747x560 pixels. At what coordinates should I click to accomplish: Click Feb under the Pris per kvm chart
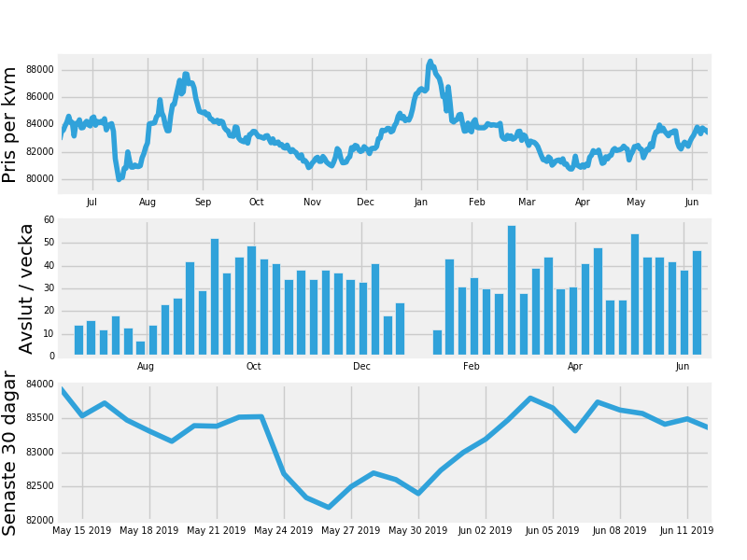pos(477,202)
